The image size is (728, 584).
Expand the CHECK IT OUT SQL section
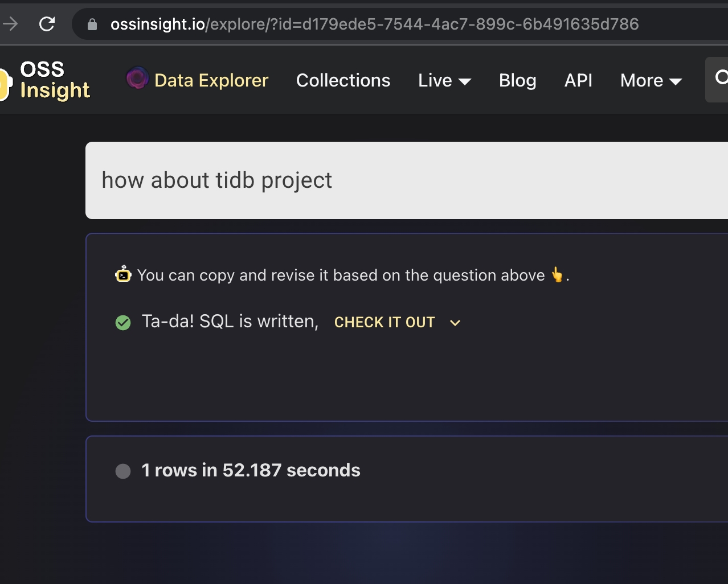click(385, 322)
